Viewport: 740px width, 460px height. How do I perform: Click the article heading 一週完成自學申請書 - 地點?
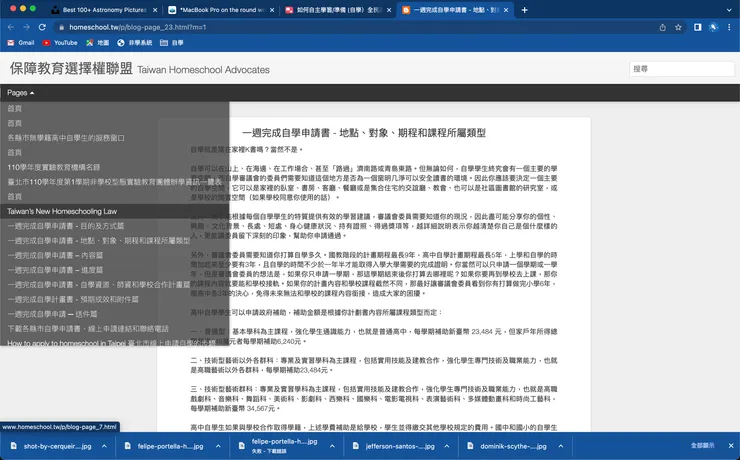(x=364, y=133)
